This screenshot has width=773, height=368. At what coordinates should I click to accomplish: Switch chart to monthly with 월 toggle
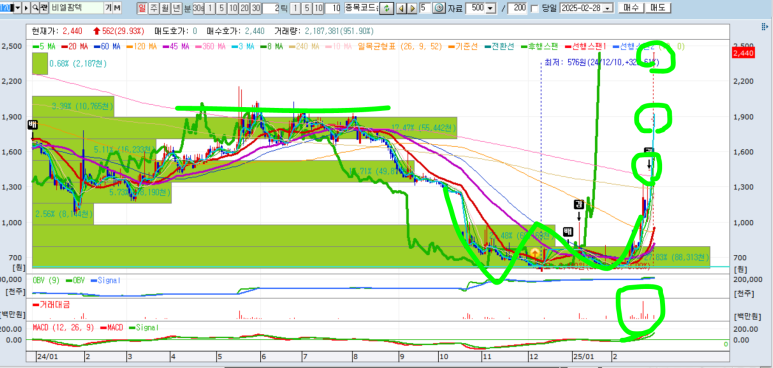pyautogui.click(x=164, y=8)
